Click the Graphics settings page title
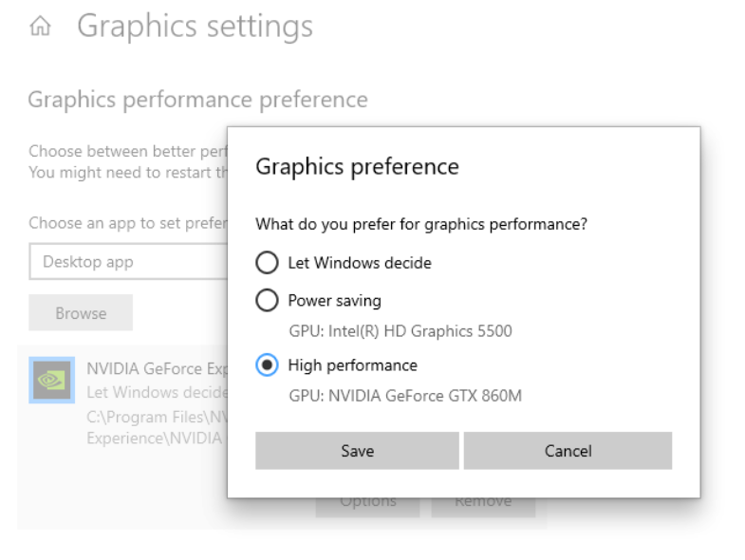Image resolution: width=745 pixels, height=560 pixels. pyautogui.click(x=195, y=28)
